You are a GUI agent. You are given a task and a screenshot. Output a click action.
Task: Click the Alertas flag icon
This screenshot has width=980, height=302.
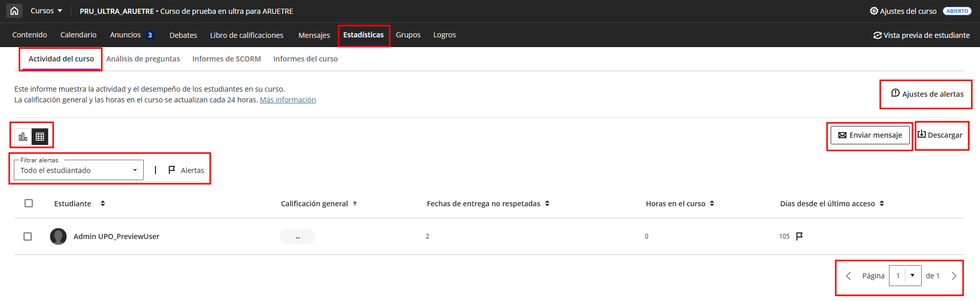[x=172, y=170]
